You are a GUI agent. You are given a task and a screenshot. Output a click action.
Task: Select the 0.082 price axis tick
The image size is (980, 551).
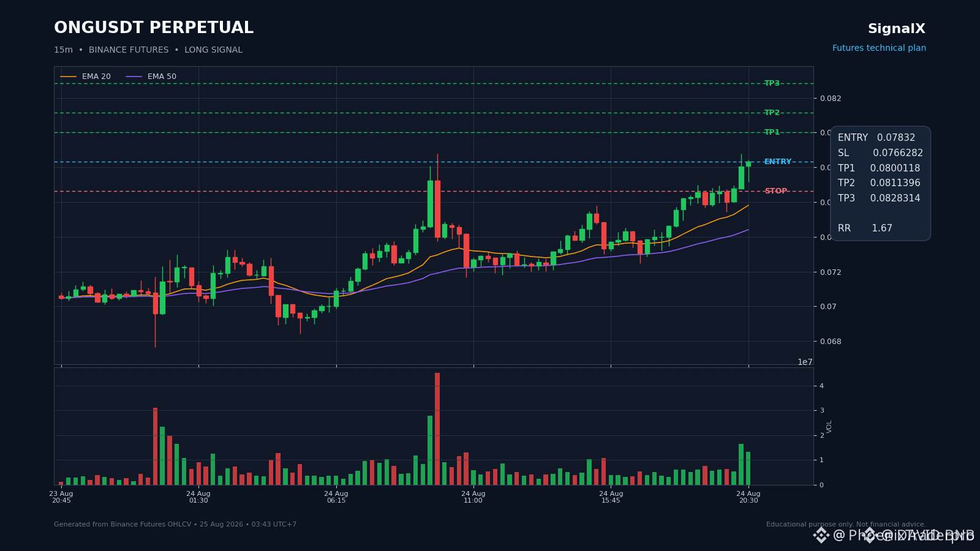tap(831, 99)
